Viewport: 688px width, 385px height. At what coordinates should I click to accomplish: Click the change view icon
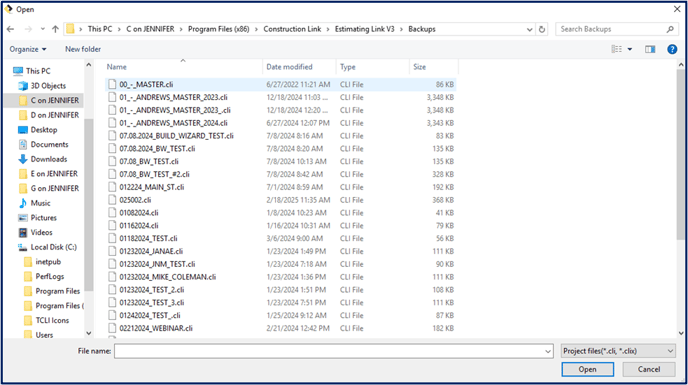(x=616, y=49)
